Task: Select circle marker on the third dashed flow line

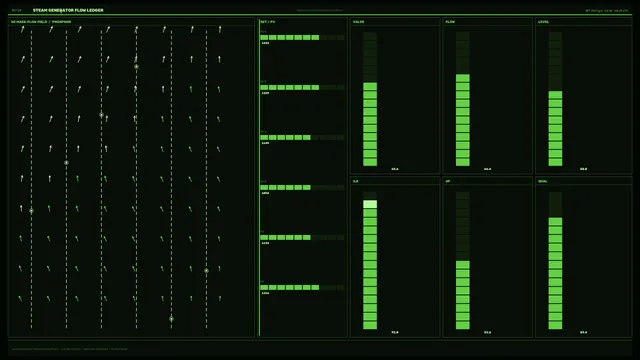Action: (102, 115)
